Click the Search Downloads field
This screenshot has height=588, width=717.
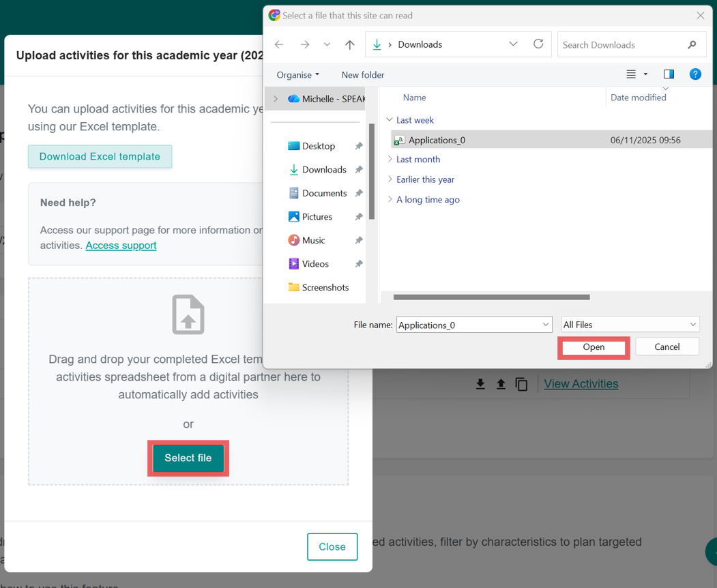632,45
